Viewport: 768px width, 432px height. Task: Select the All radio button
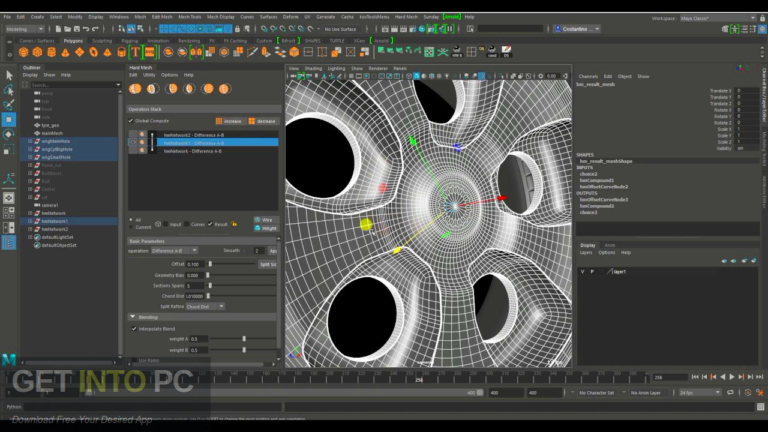click(x=131, y=220)
